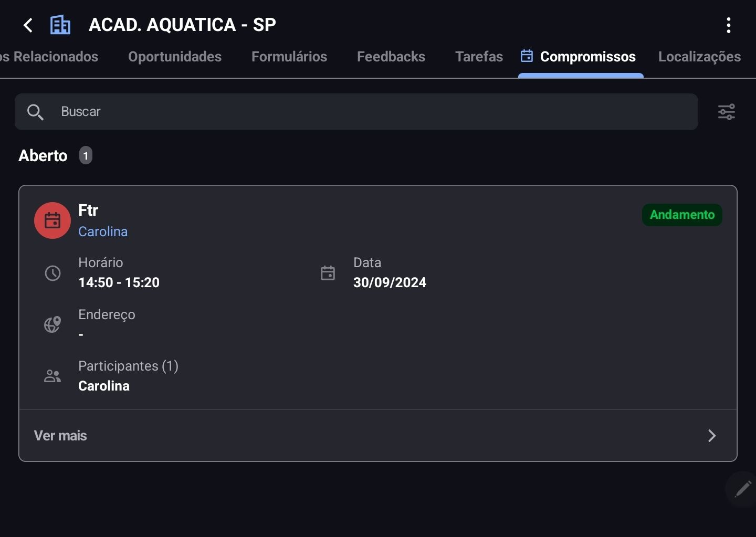
Task: Click the red calendar appointment icon
Action: tap(52, 220)
